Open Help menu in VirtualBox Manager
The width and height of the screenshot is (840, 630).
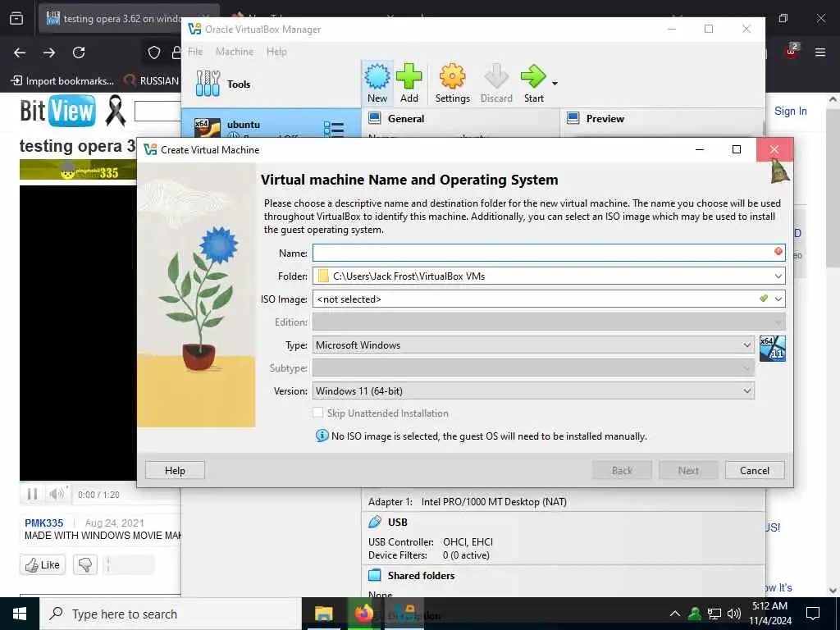(276, 52)
